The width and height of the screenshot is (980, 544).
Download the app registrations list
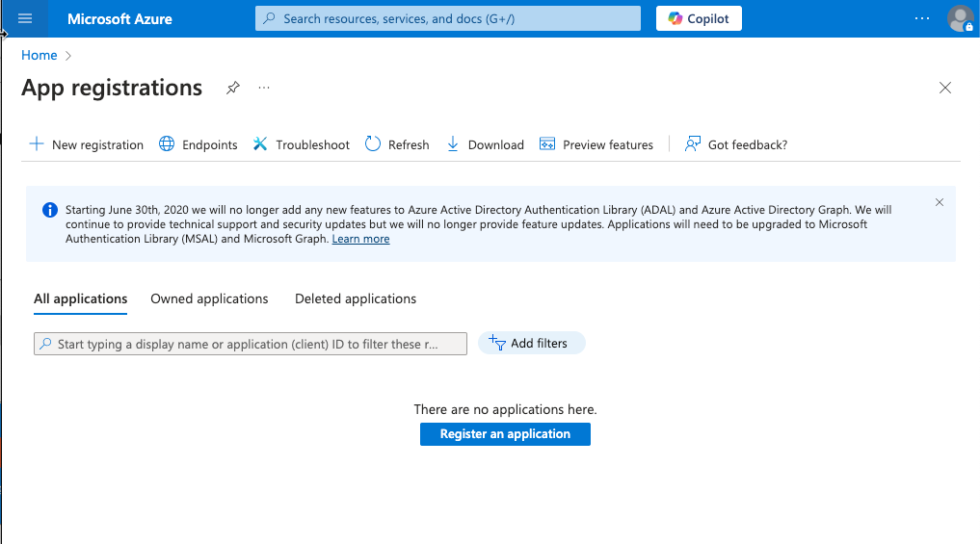(x=485, y=144)
